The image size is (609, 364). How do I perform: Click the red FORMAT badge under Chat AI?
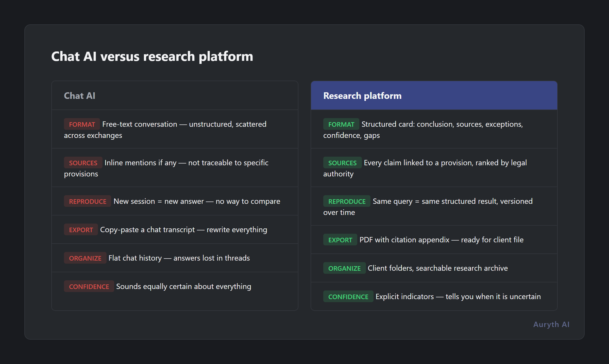tap(82, 124)
